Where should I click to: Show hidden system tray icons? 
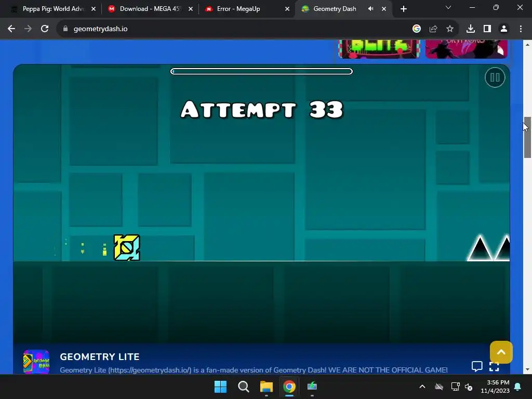(422, 387)
